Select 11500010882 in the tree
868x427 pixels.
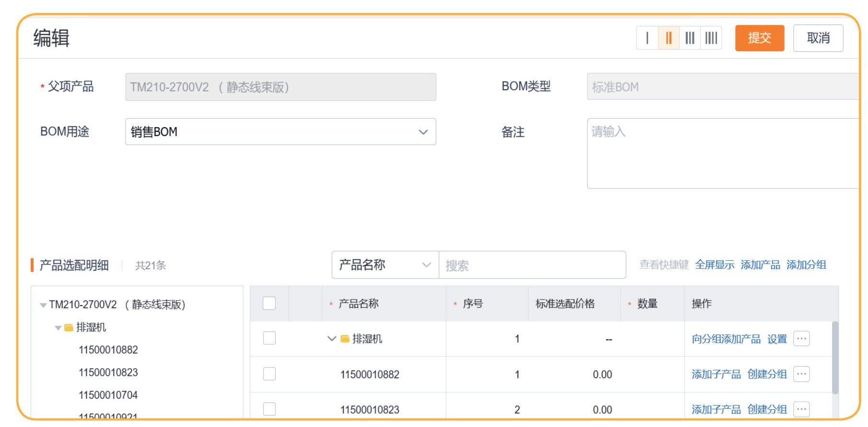point(108,350)
